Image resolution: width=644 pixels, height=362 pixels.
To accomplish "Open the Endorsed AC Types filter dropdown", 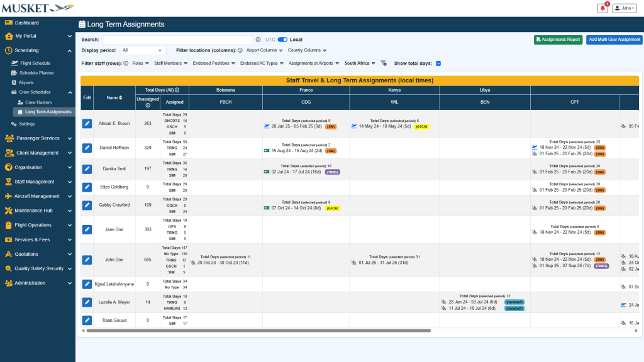I will pyautogui.click(x=262, y=63).
